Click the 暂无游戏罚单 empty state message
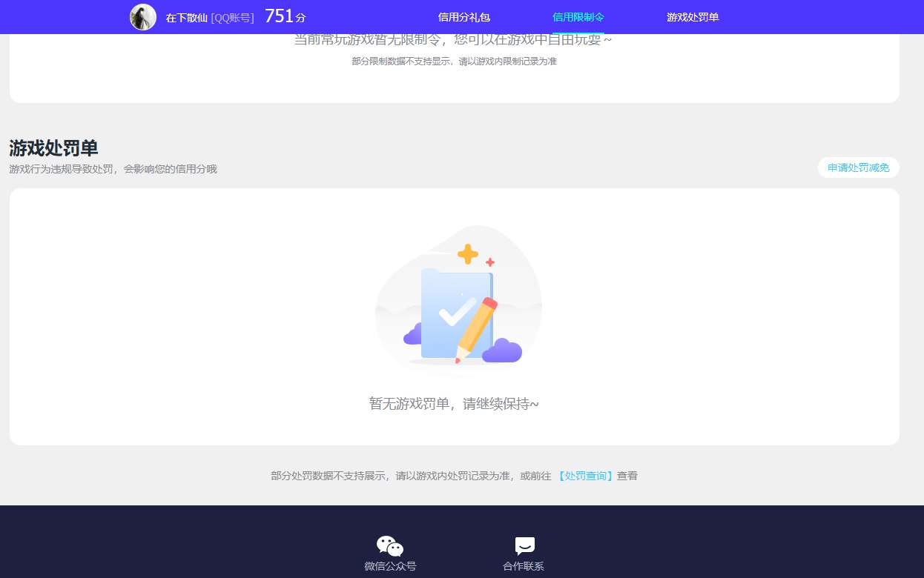This screenshot has width=924, height=578. [454, 404]
